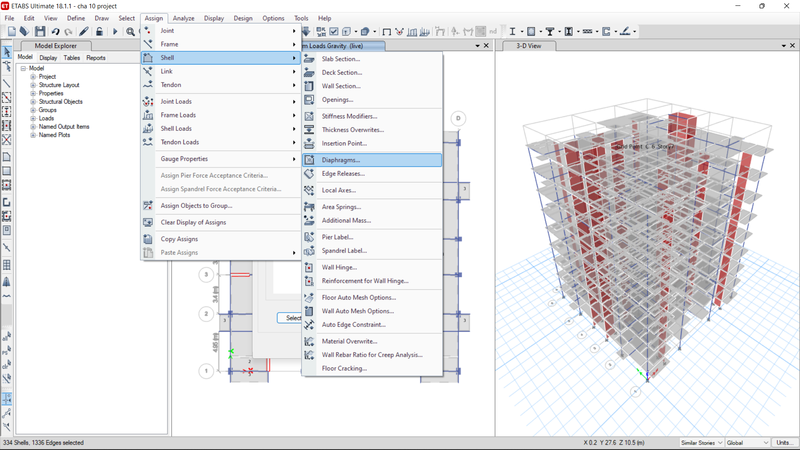800x450 pixels.
Task: Close the 3-D View panel
Action: pos(792,45)
